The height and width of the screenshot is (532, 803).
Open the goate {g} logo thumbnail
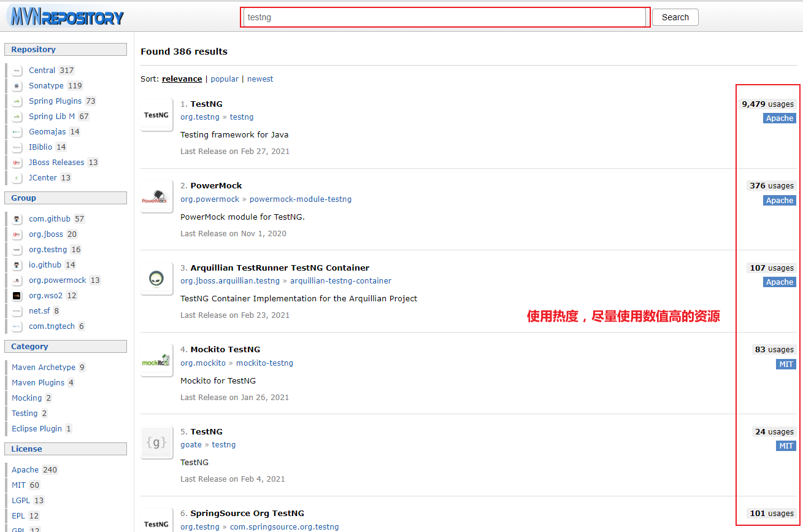(x=156, y=442)
